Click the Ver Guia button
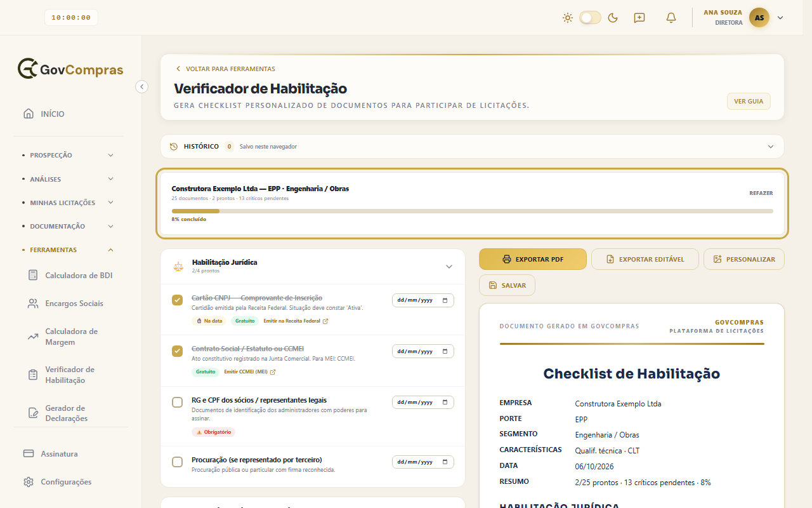 click(x=749, y=102)
